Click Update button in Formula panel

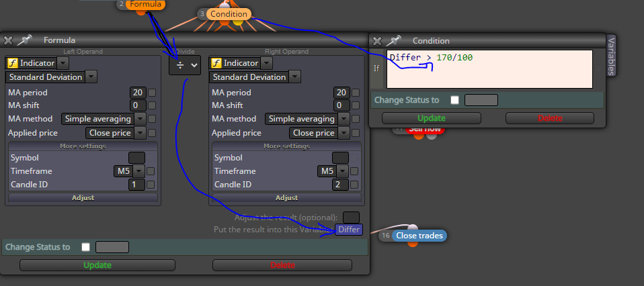click(97, 265)
